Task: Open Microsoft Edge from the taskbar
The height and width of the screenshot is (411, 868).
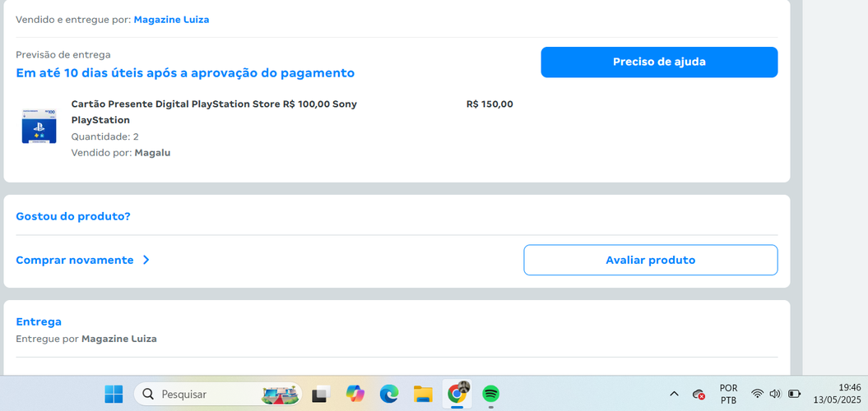Action: (389, 395)
